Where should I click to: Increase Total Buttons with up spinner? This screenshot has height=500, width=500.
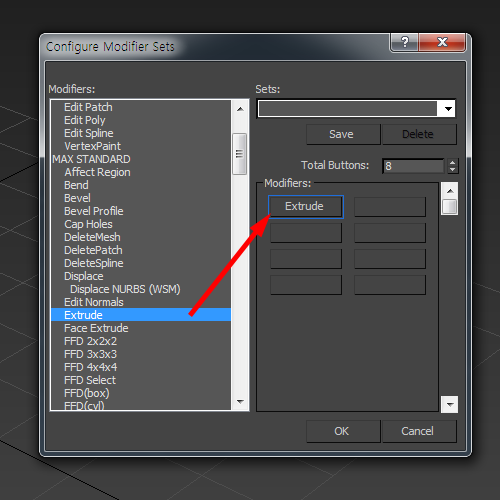(452, 162)
